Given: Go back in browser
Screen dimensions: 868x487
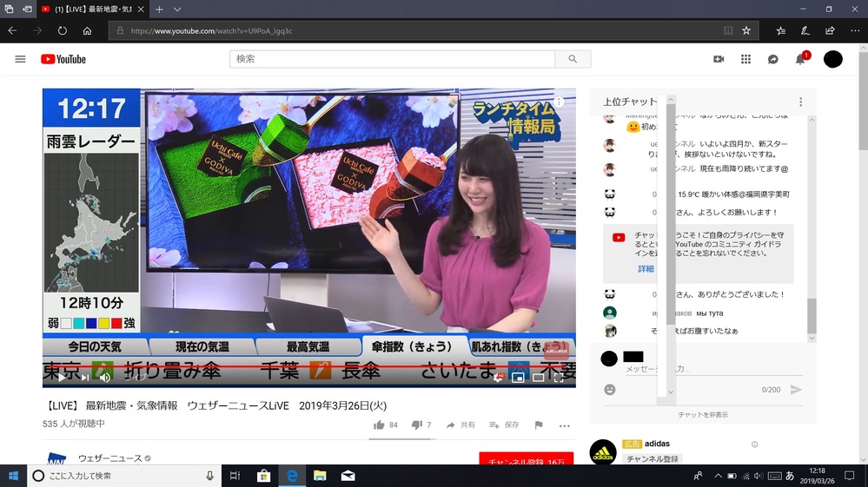Looking at the screenshot, I should 12,31.
